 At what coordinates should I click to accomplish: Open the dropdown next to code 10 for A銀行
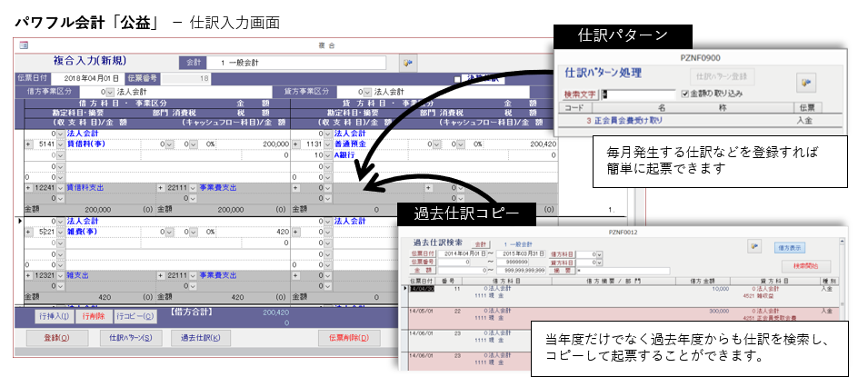[328, 155]
